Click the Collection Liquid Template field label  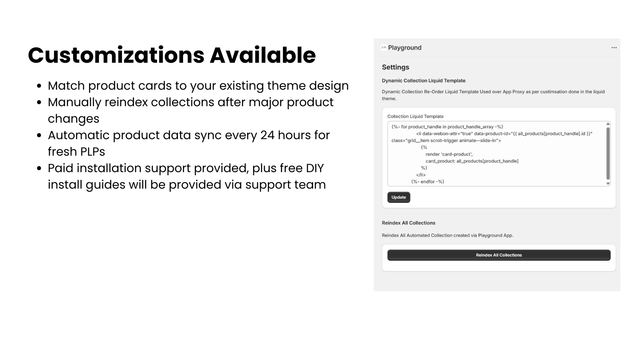tap(415, 116)
